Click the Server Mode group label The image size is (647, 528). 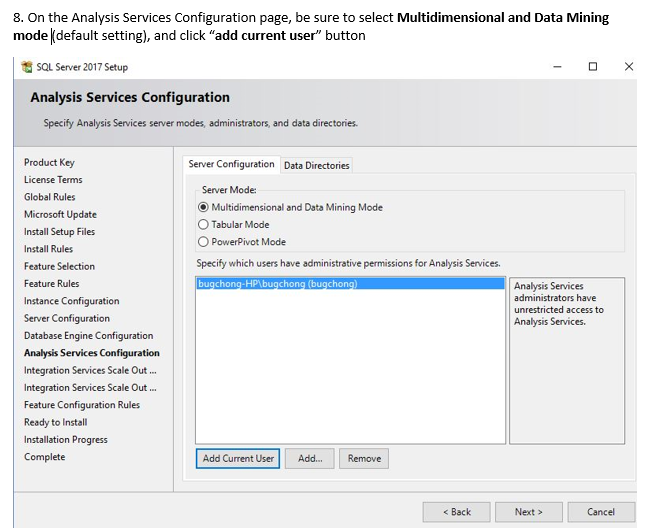pos(229,190)
